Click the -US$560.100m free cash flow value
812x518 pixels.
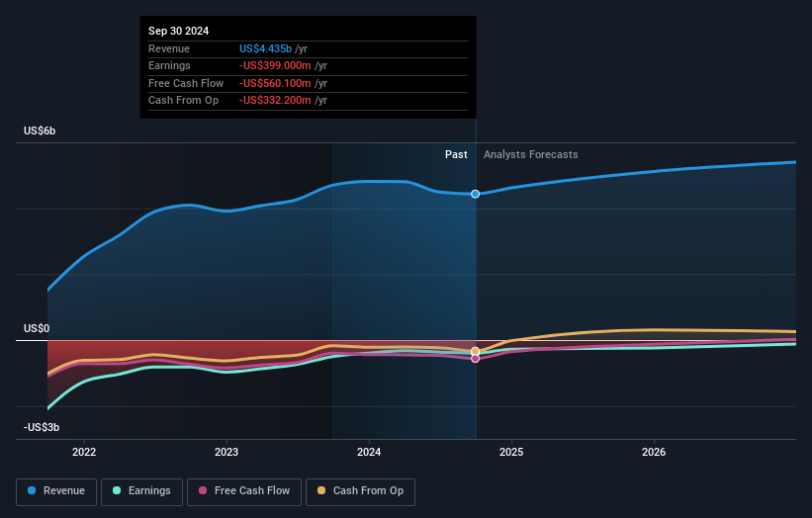pyautogui.click(x=275, y=83)
